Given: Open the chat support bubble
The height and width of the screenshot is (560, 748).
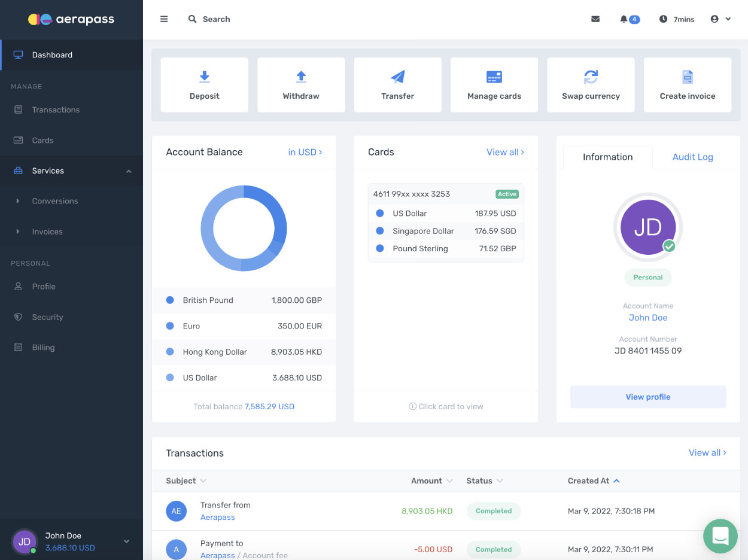Looking at the screenshot, I should click(720, 536).
